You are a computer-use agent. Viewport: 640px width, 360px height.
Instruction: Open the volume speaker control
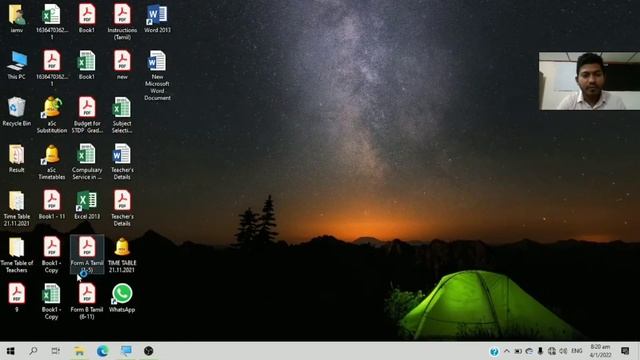(563, 351)
